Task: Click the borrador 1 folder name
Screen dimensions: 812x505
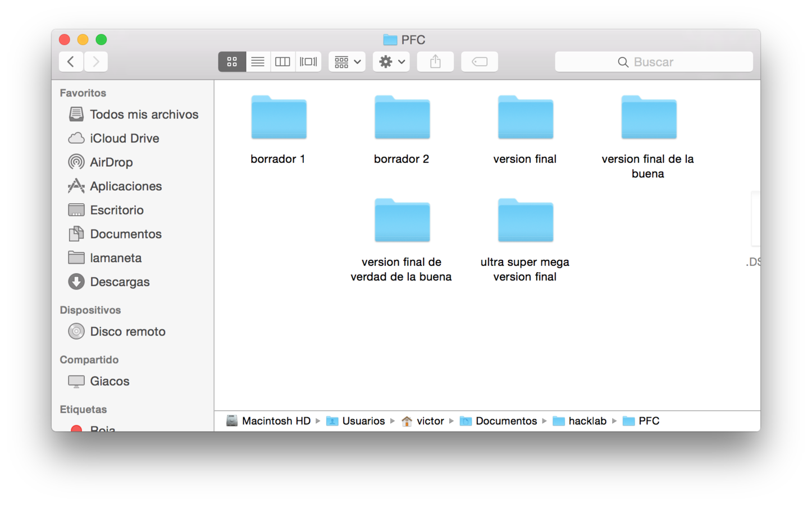Action: point(278,159)
